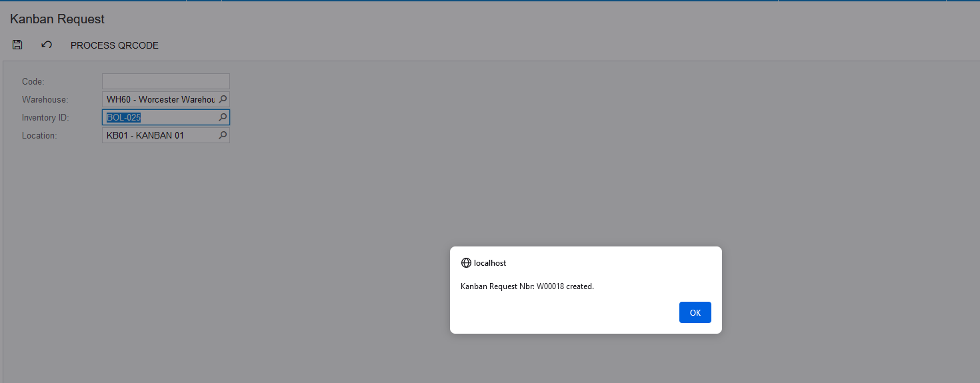
Task: Click the Kanban Request Nbr W00018 created message
Action: 527,286
